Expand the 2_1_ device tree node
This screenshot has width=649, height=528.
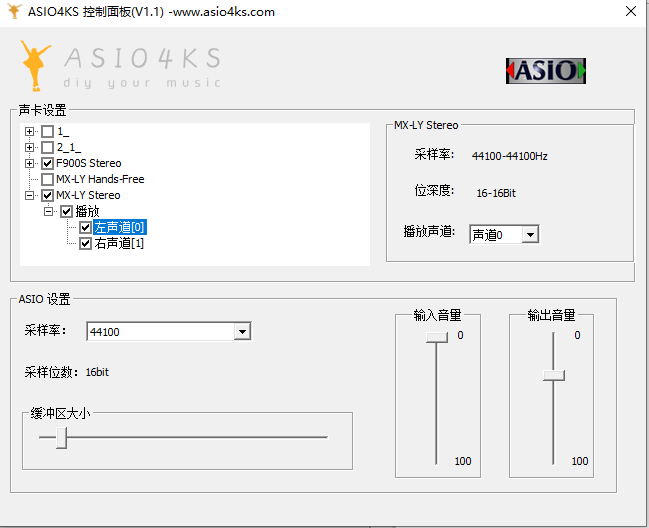(x=29, y=147)
